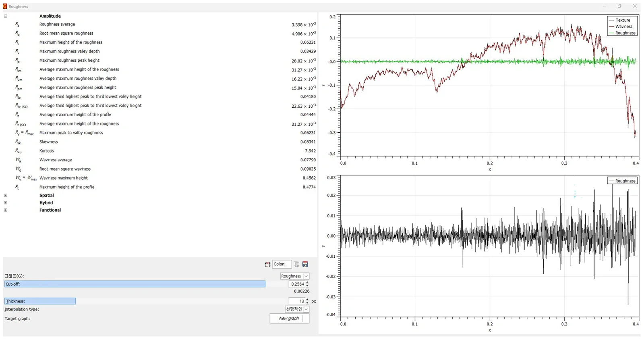Click the Texture legend entry in the upper graph
This screenshot has height=340, width=644.
point(623,20)
